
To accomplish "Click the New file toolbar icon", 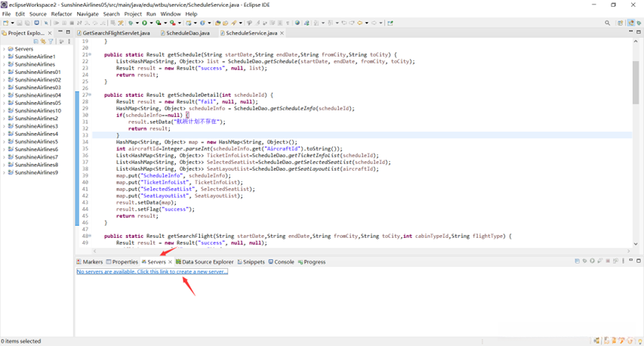I will tap(6, 23).
